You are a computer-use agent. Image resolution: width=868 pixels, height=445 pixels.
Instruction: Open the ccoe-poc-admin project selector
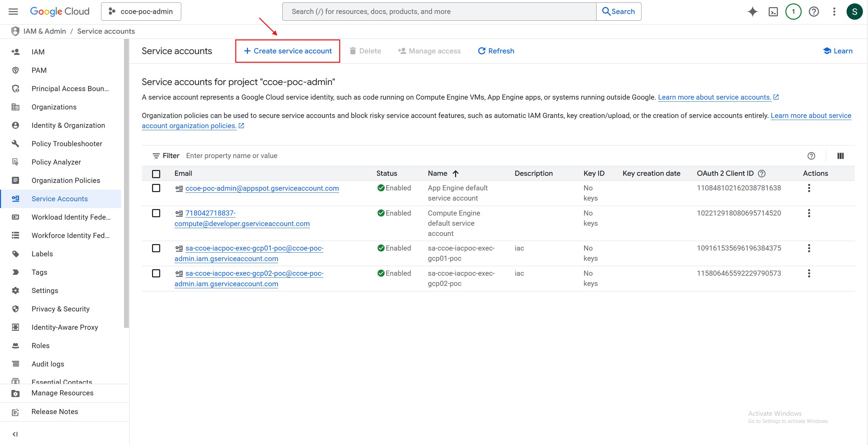pyautogui.click(x=141, y=12)
